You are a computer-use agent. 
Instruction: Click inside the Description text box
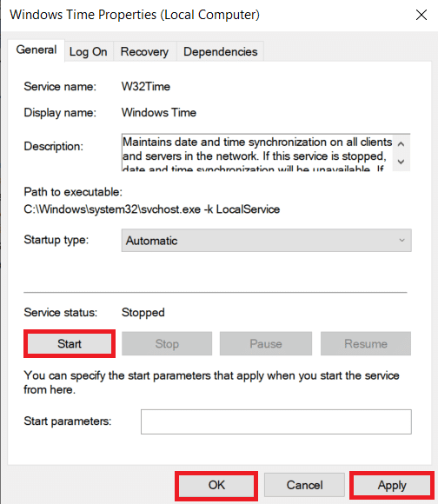[x=257, y=152]
